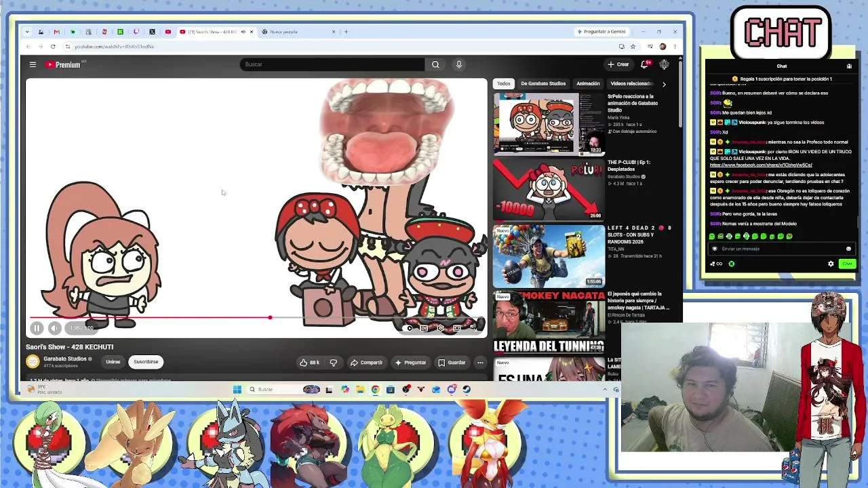
Task: Select the Todos filter chip
Action: 503,83
